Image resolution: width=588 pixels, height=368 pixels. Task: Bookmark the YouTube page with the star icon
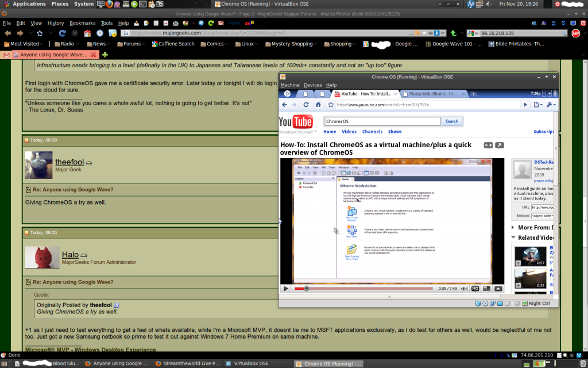coord(331,105)
